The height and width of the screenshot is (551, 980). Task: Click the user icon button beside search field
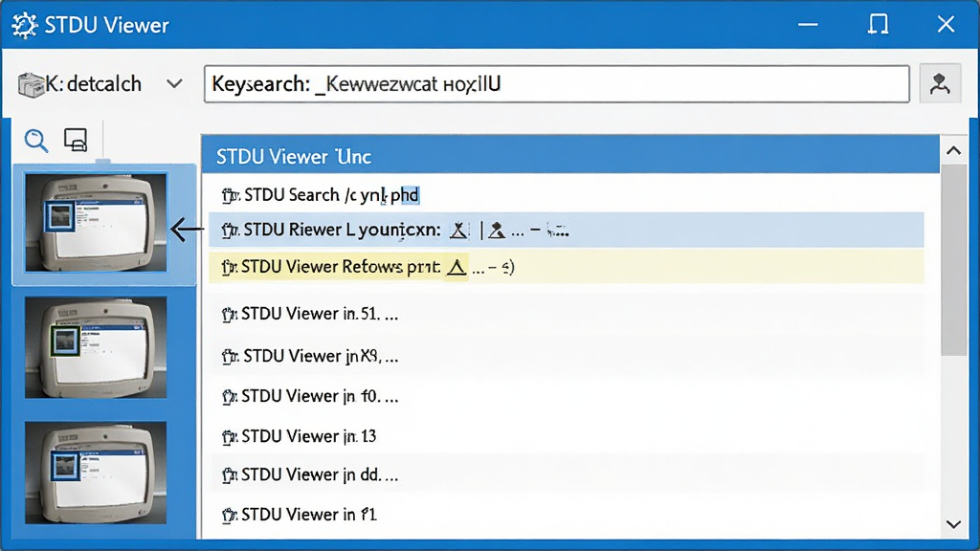(x=940, y=84)
